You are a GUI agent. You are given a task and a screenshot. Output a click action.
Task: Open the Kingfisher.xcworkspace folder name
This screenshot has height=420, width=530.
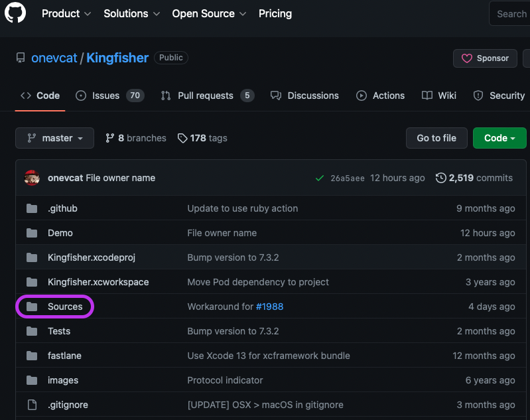click(98, 282)
